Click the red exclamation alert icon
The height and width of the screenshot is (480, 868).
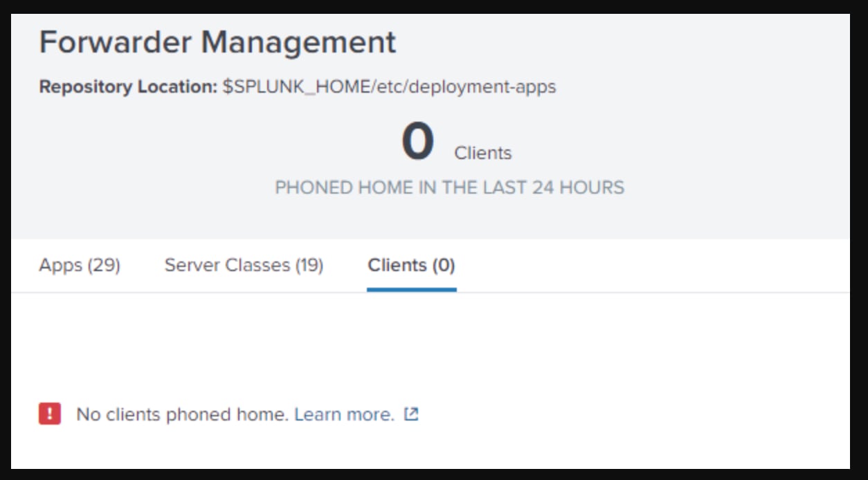pyautogui.click(x=50, y=414)
